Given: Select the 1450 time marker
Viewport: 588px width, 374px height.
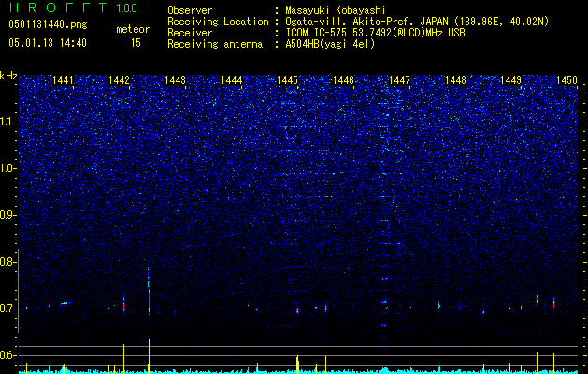Looking at the screenshot, I should pyautogui.click(x=566, y=79).
